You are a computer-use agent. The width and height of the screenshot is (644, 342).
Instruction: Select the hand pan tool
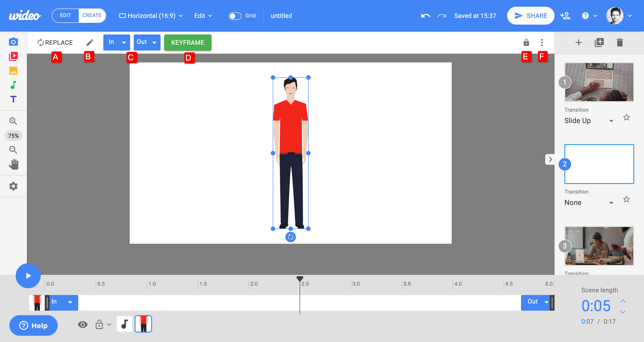(x=14, y=164)
